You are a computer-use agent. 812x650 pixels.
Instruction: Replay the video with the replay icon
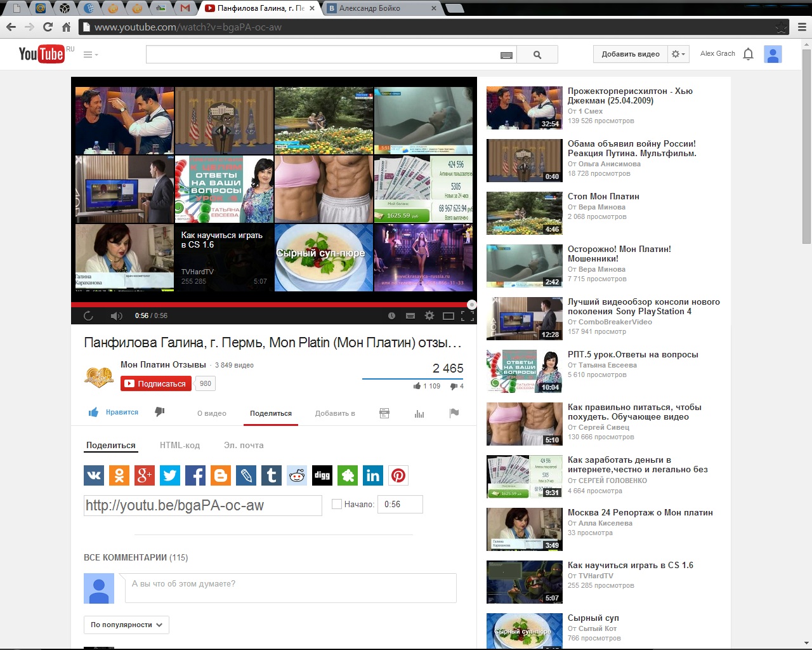click(88, 315)
